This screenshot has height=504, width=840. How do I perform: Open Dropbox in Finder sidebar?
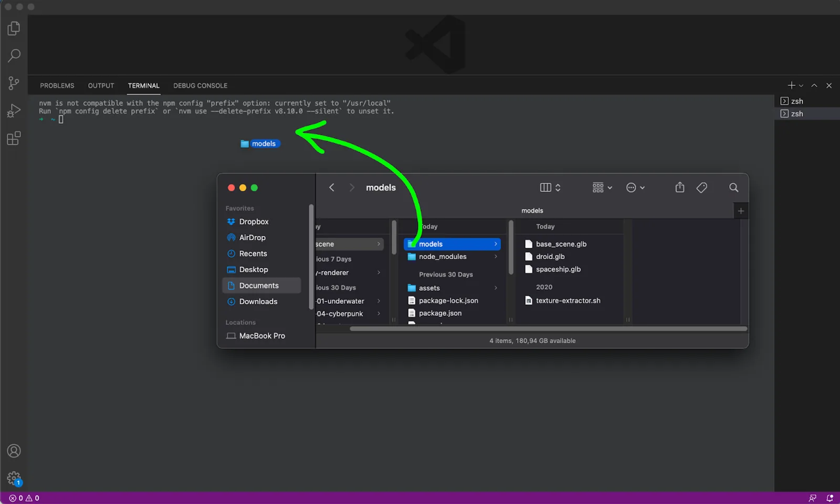[261, 222]
